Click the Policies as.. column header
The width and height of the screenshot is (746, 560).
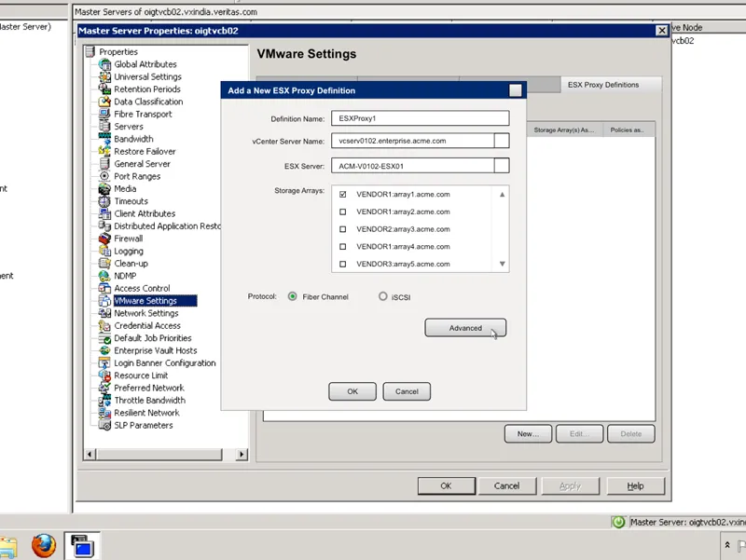tap(627, 130)
